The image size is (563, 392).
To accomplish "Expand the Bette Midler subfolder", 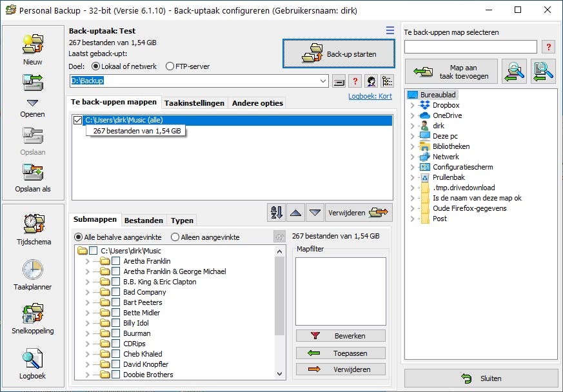I will click(x=87, y=313).
